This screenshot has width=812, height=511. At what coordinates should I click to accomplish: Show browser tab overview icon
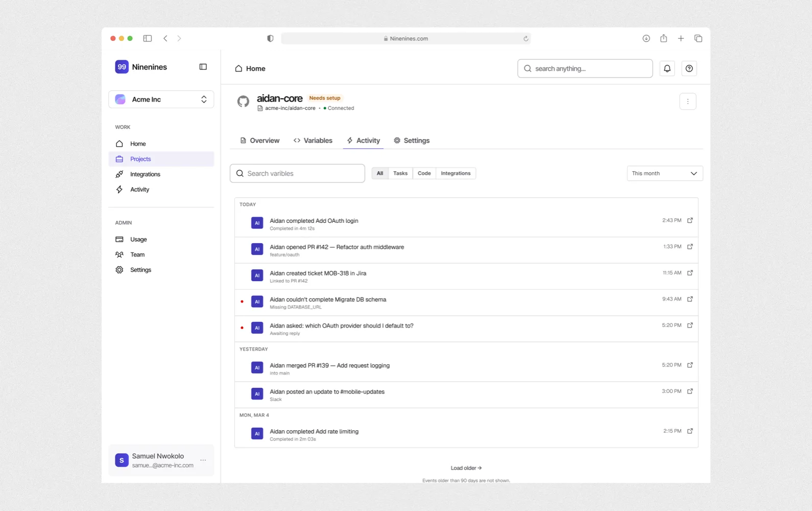click(x=698, y=38)
